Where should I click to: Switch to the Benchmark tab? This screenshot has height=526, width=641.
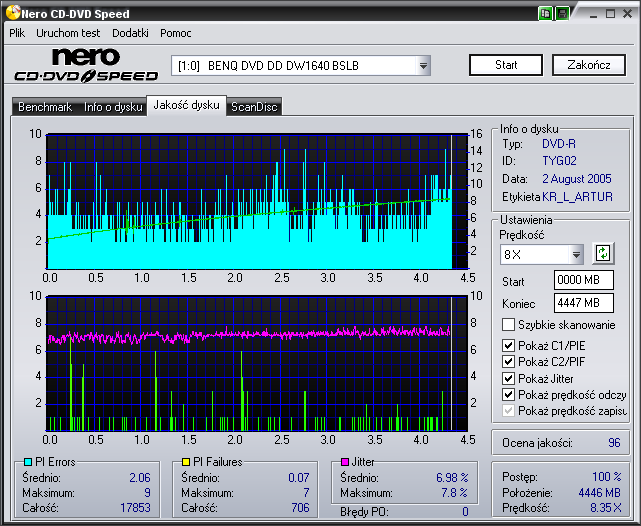click(45, 107)
